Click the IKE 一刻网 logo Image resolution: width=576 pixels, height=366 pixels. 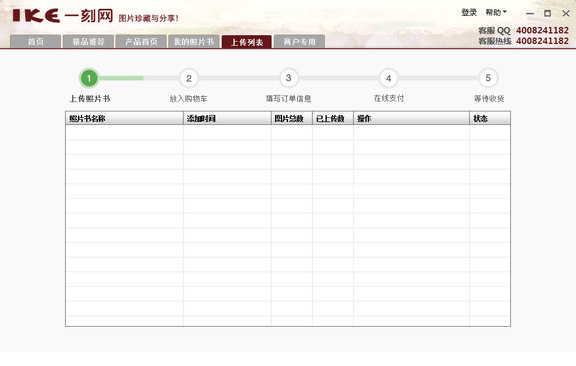pos(62,16)
